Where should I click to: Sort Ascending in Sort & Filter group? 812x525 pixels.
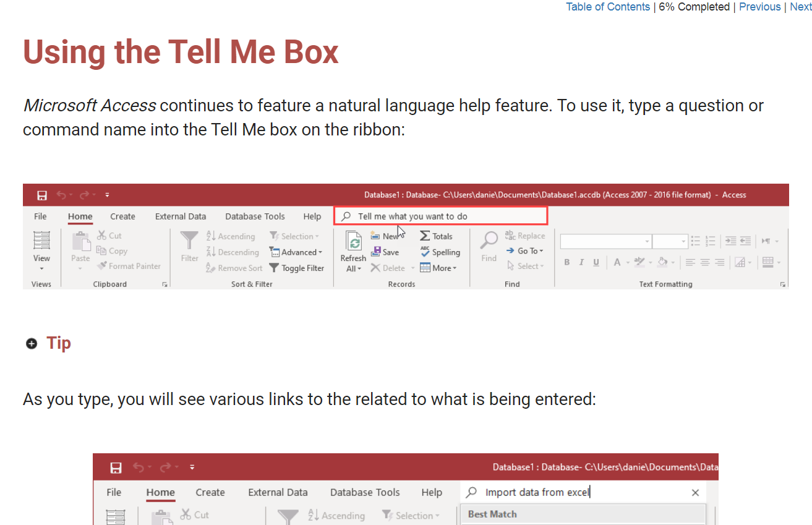(x=230, y=236)
